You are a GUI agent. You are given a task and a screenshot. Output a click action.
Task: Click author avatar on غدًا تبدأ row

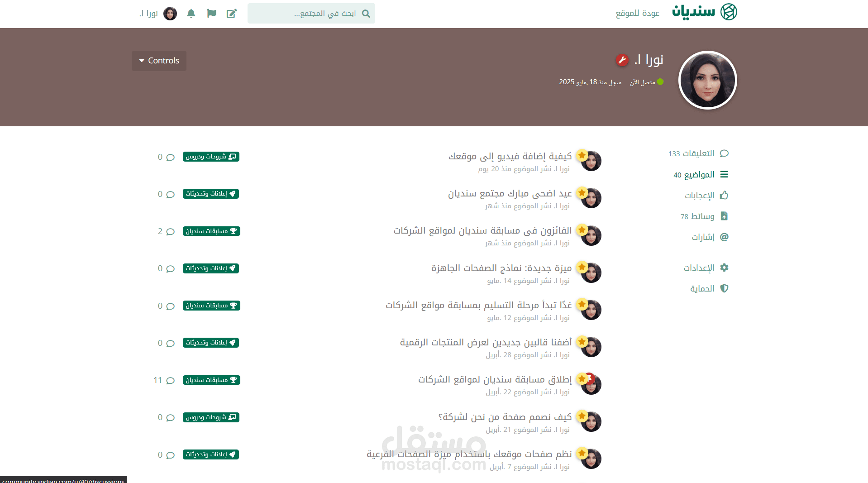591,310
